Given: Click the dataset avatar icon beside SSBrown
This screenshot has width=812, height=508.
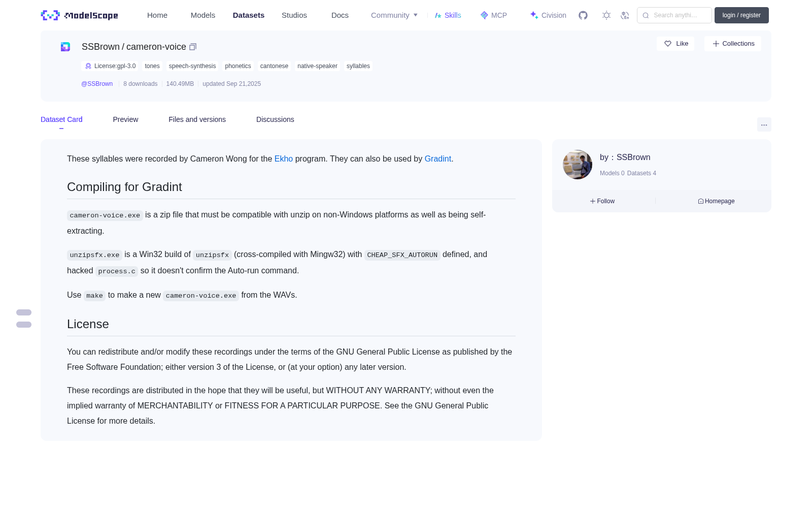Looking at the screenshot, I should pyautogui.click(x=65, y=47).
